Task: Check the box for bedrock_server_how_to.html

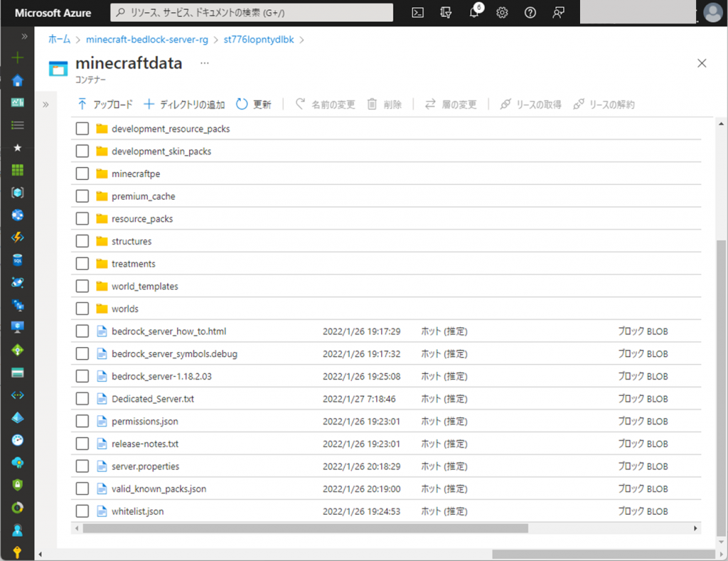Action: click(82, 331)
